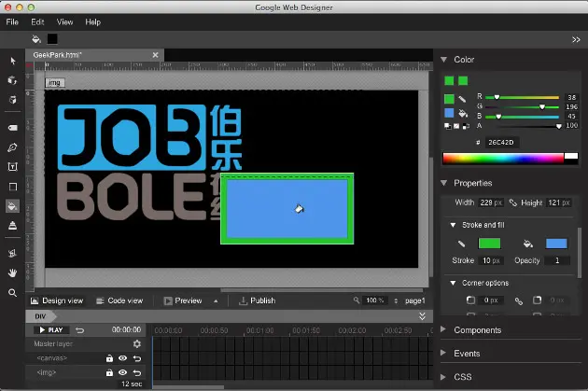Click pencil icon in Stroke and fill
The height and width of the screenshot is (391, 588).
tap(462, 244)
